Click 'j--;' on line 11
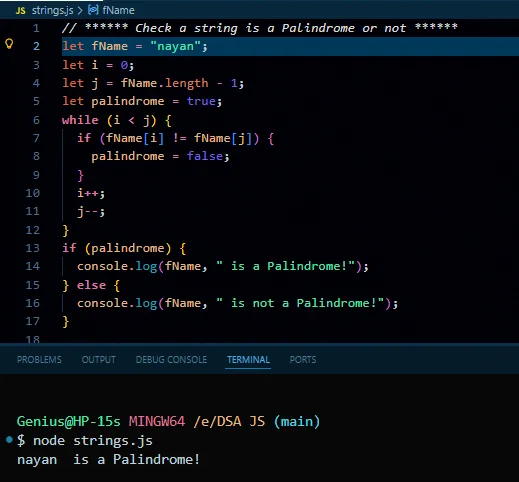The width and height of the screenshot is (519, 482). click(91, 211)
